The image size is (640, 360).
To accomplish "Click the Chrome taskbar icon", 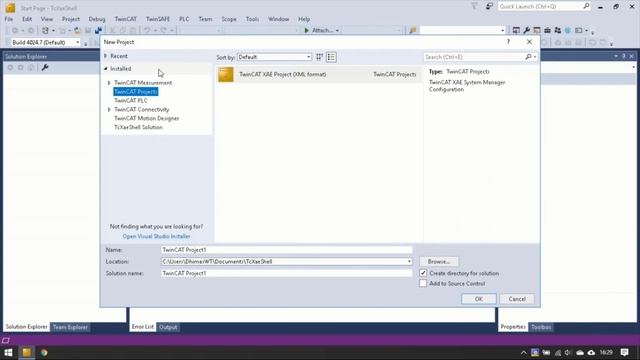I will [44, 352].
